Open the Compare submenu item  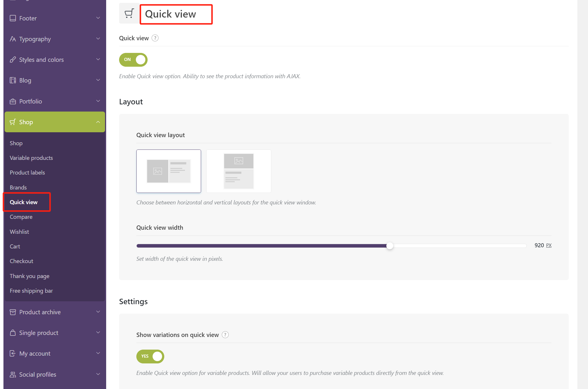click(21, 217)
